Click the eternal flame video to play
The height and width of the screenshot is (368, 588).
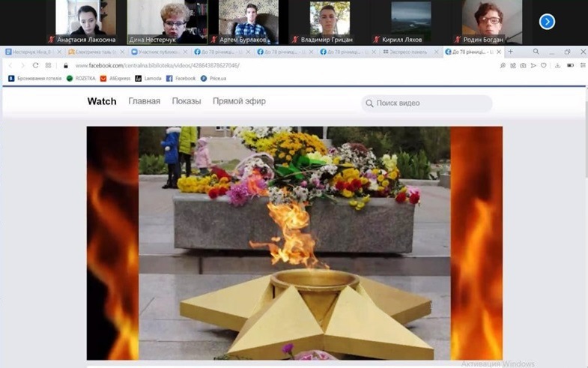pos(294,243)
